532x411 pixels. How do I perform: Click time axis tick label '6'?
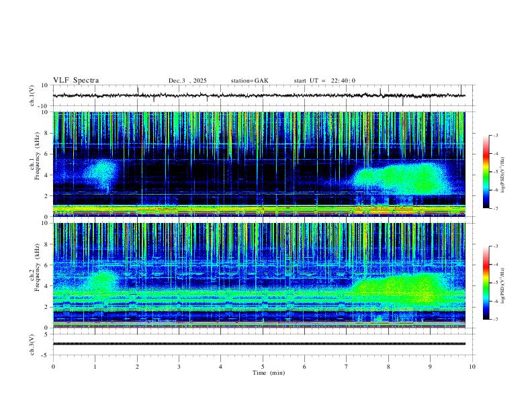pyautogui.click(x=304, y=367)
